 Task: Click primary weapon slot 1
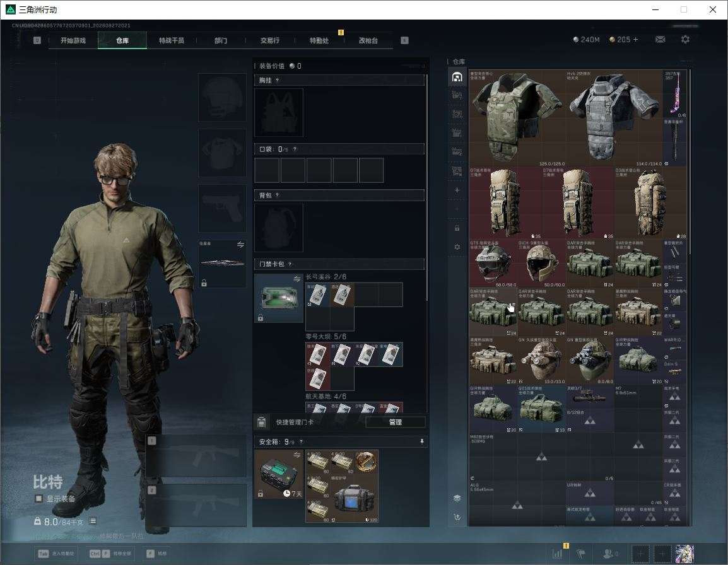pyautogui.click(x=196, y=456)
